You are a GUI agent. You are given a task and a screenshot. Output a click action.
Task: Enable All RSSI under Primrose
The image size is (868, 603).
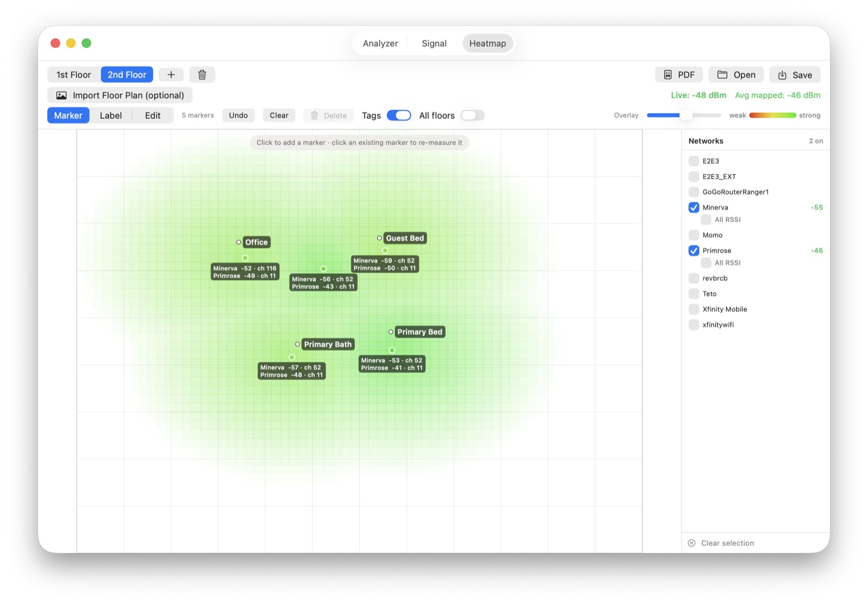tap(706, 263)
